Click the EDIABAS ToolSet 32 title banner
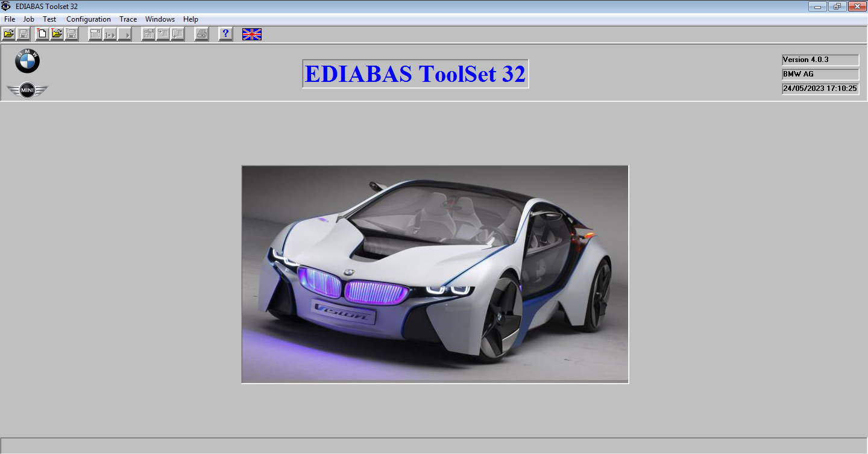This screenshot has width=868, height=454. pos(415,73)
